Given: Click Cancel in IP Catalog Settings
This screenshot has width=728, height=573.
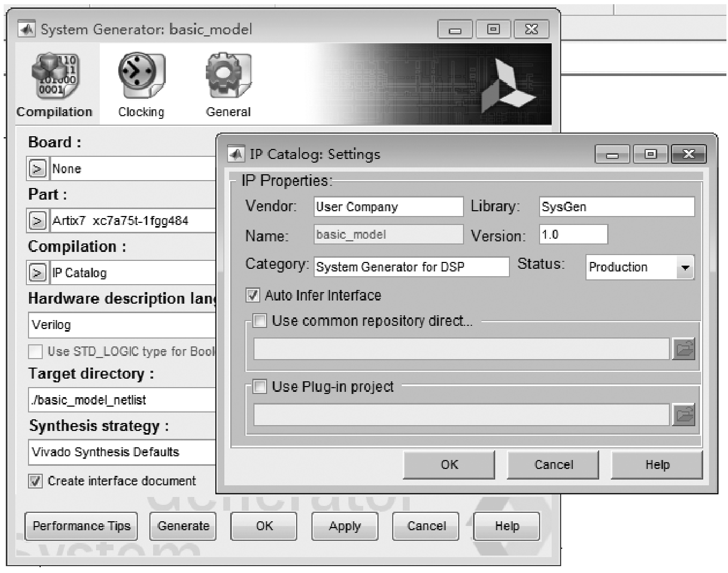Looking at the screenshot, I should coord(553,465).
